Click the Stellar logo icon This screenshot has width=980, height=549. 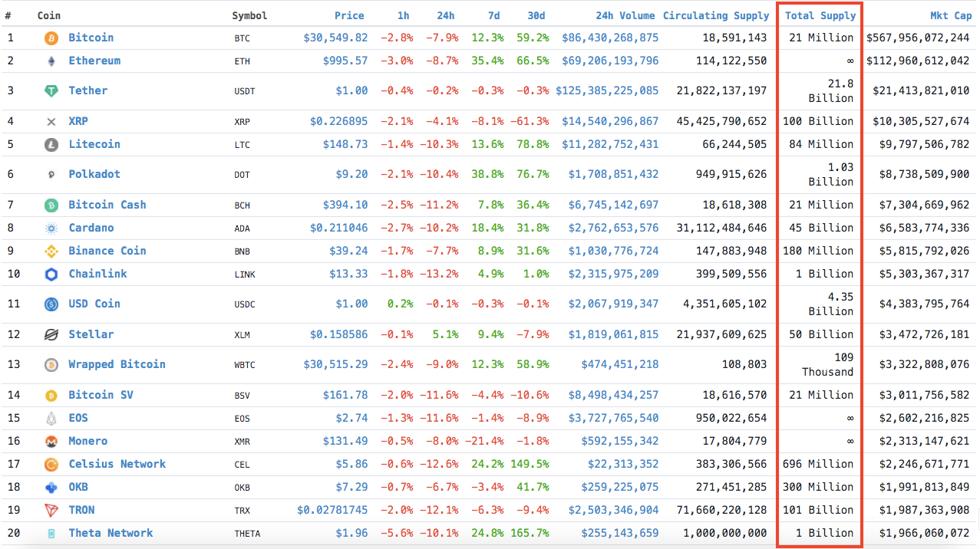[x=51, y=334]
